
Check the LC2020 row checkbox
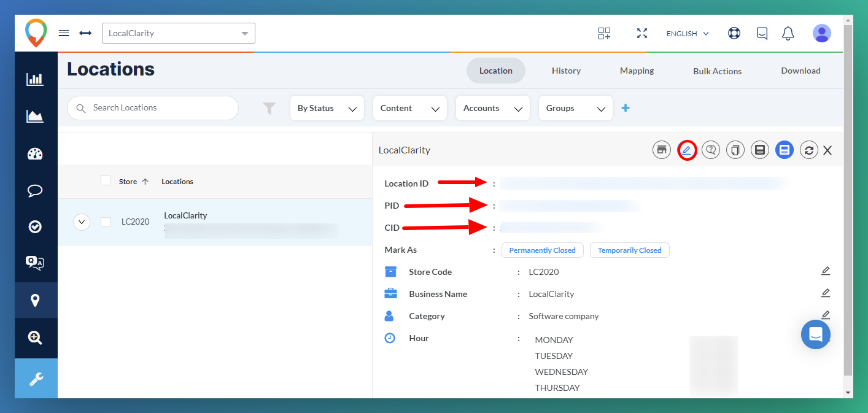tap(106, 222)
